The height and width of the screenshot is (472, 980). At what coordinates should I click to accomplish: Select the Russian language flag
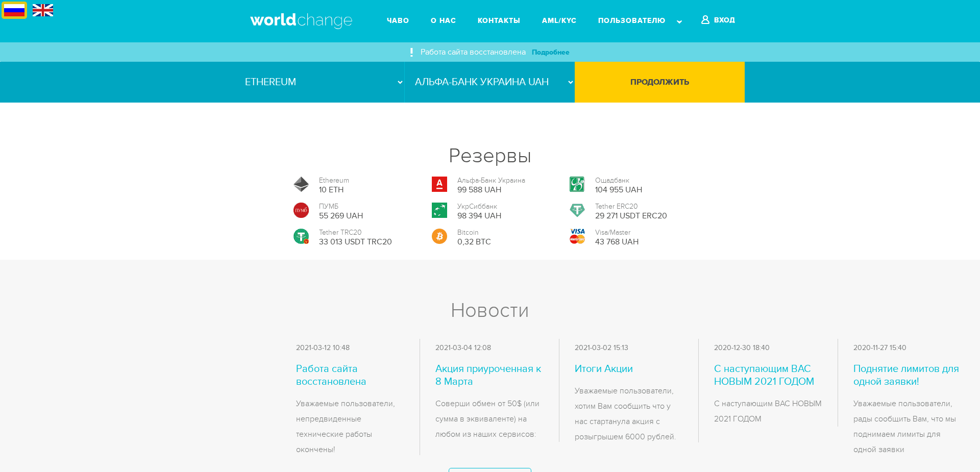[14, 9]
